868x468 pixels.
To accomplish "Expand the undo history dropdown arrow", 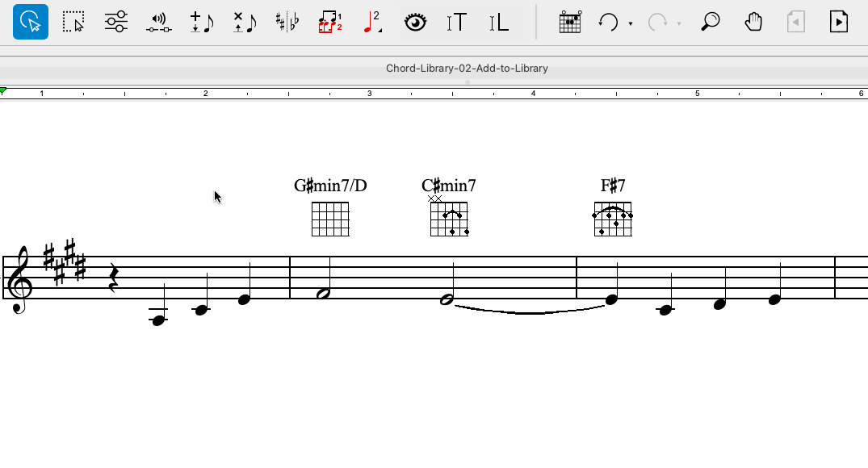I will pos(631,23).
